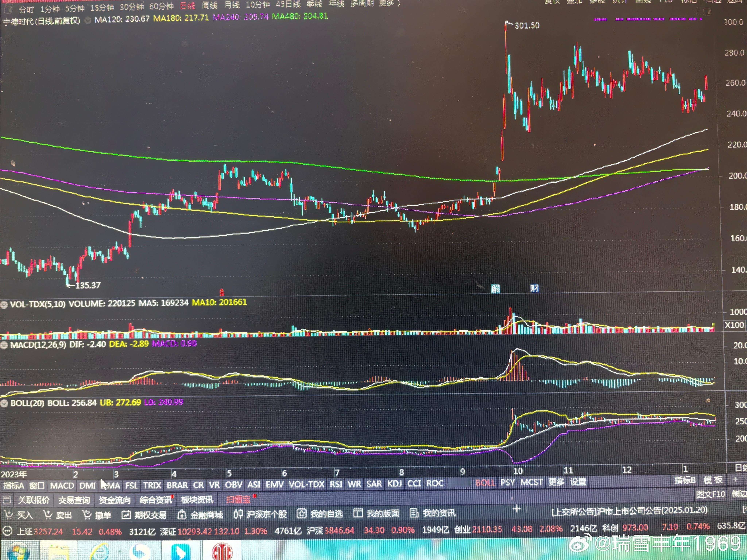Select the PSY indicator tab

pyautogui.click(x=508, y=482)
